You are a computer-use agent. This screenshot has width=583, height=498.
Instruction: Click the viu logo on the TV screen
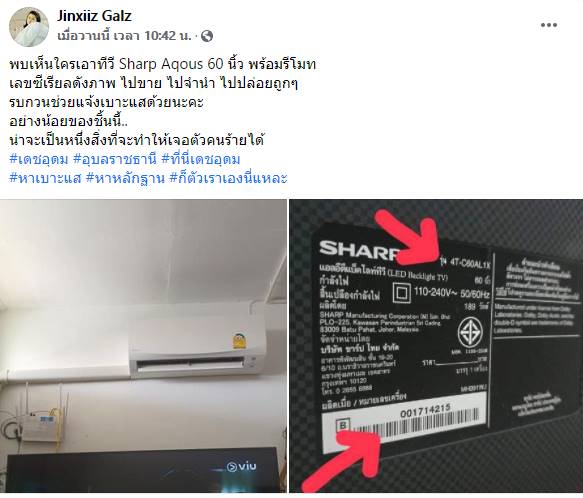click(242, 466)
